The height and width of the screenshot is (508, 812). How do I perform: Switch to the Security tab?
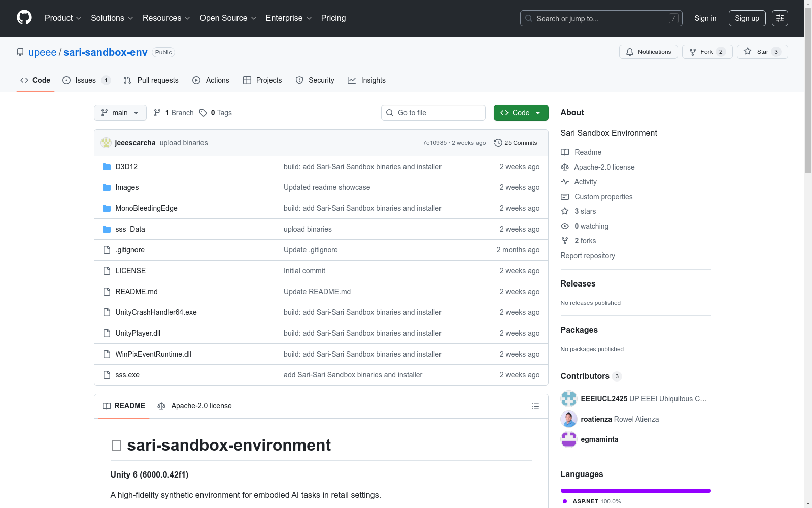coord(315,80)
